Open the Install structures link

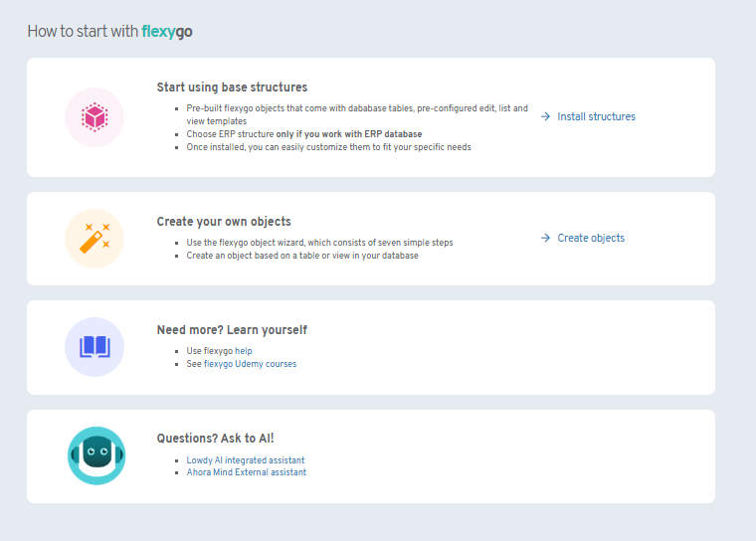point(596,116)
